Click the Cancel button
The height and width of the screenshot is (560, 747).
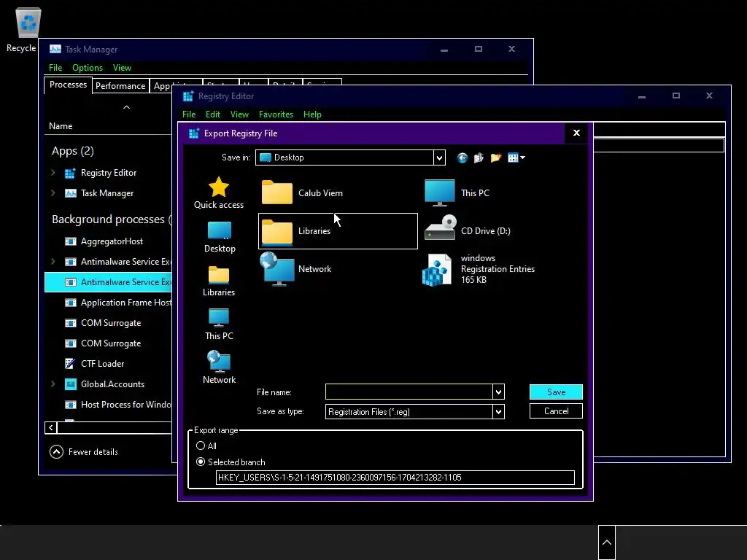(x=556, y=411)
